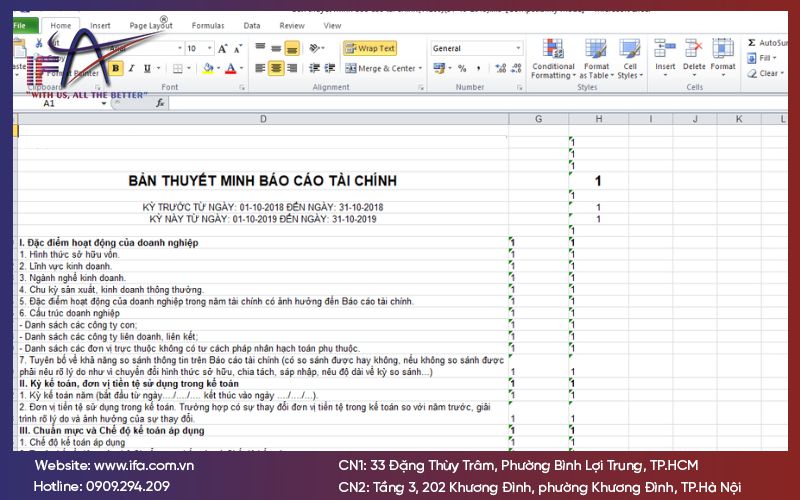Viewport: 800px width, 500px height.
Task: Toggle Center horizontal alignment
Action: click(x=276, y=68)
